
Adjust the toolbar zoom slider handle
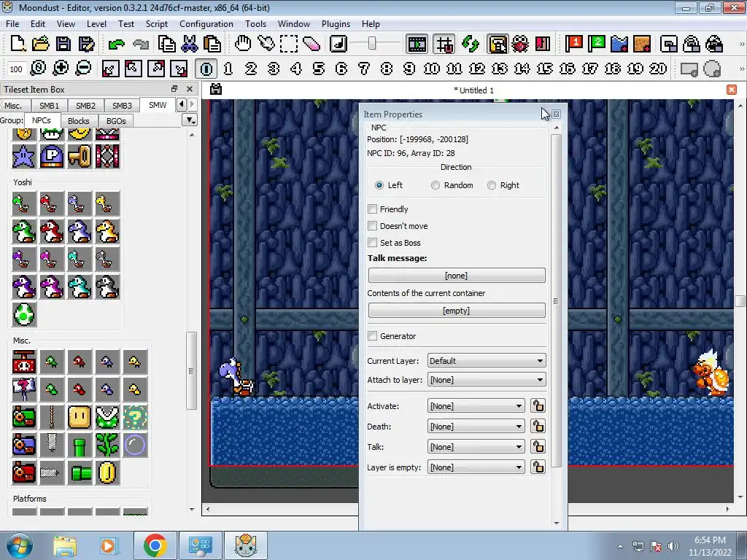pyautogui.click(x=372, y=44)
